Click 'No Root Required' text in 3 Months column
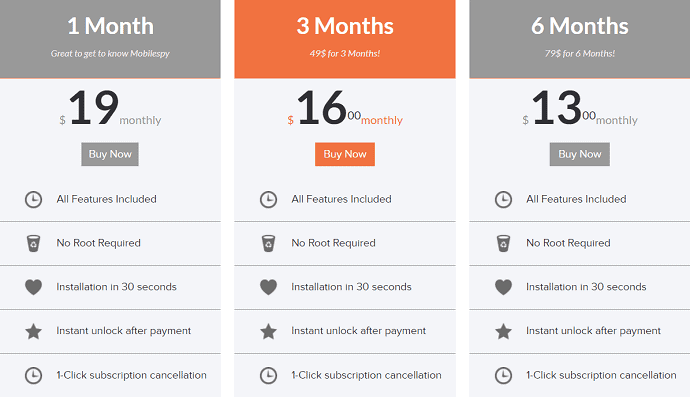690x397 pixels. 334,243
